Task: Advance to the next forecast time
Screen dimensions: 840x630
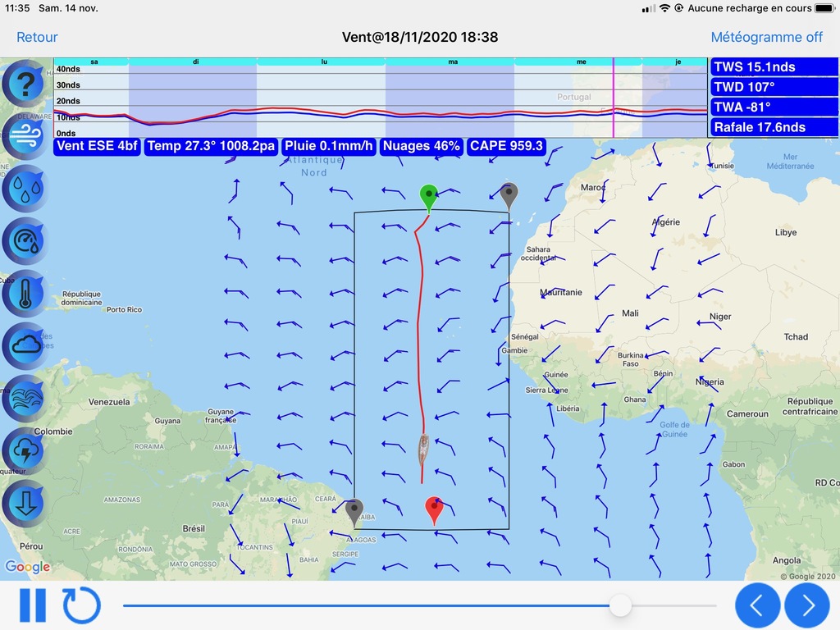Action: pyautogui.click(x=807, y=605)
